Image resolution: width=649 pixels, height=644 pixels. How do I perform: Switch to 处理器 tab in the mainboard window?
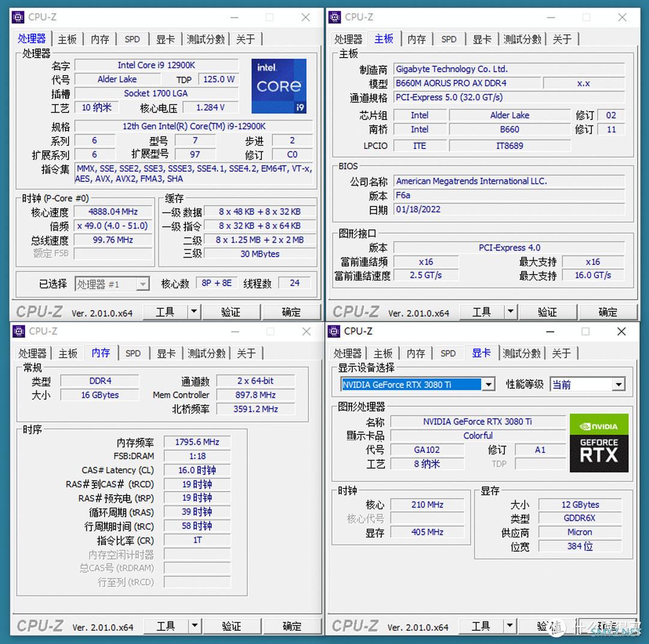(348, 39)
